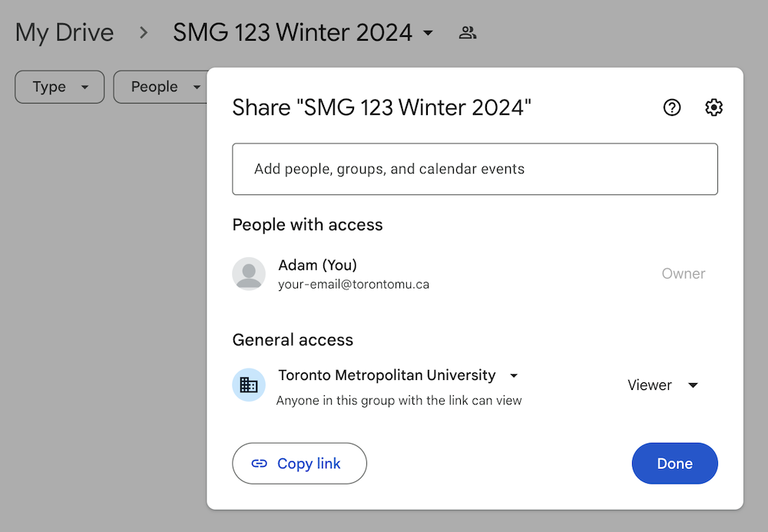Select the Adam (You) name entry

pyautogui.click(x=317, y=265)
